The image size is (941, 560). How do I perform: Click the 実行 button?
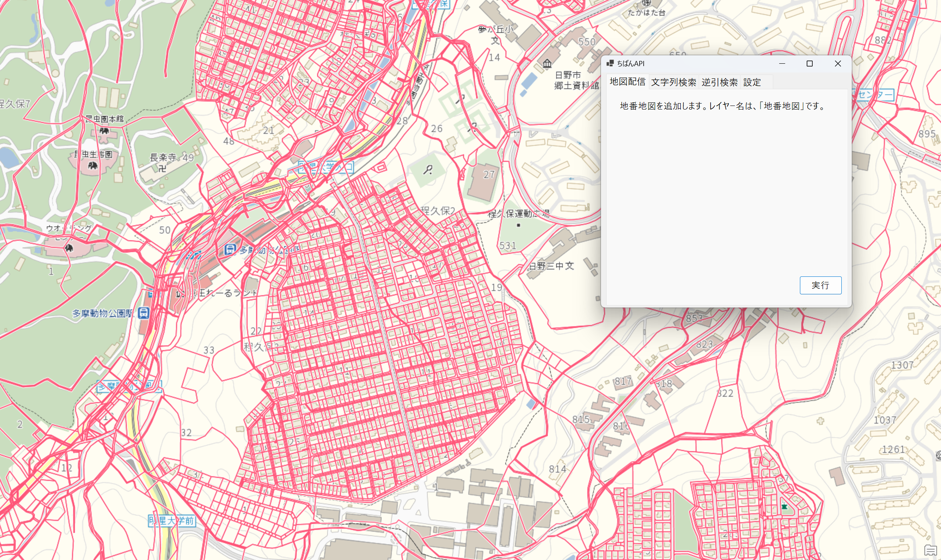(820, 285)
